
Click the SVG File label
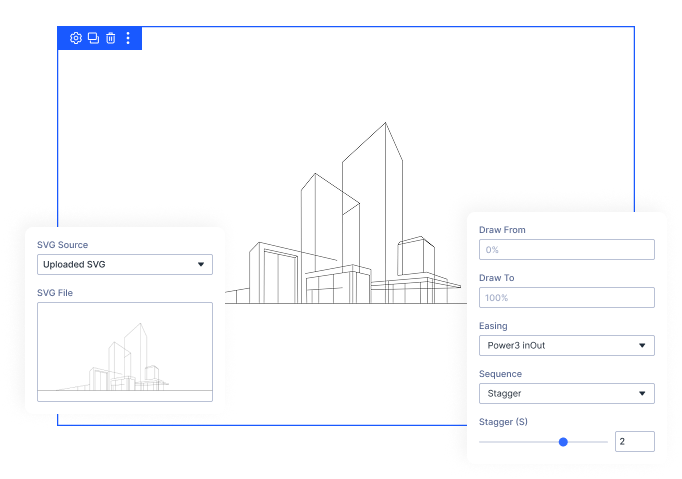pyautogui.click(x=55, y=293)
